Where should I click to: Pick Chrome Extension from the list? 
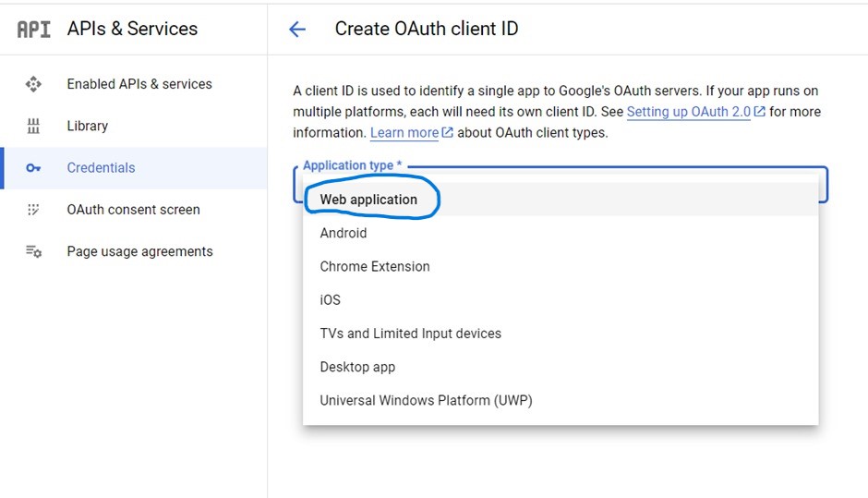(375, 266)
